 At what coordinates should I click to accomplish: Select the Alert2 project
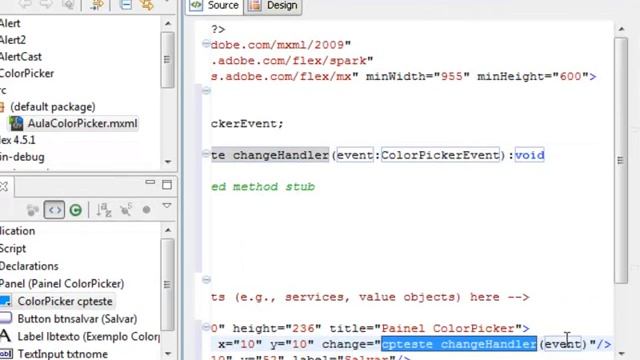click(13, 40)
